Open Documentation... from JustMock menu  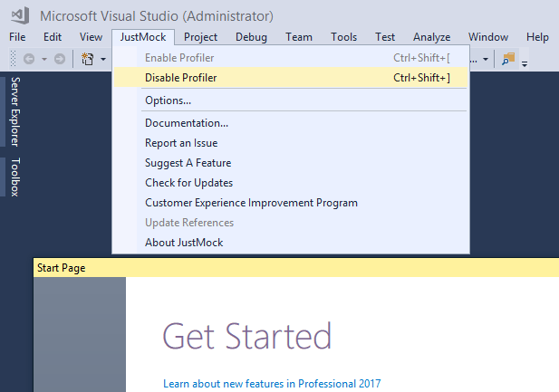click(291, 123)
